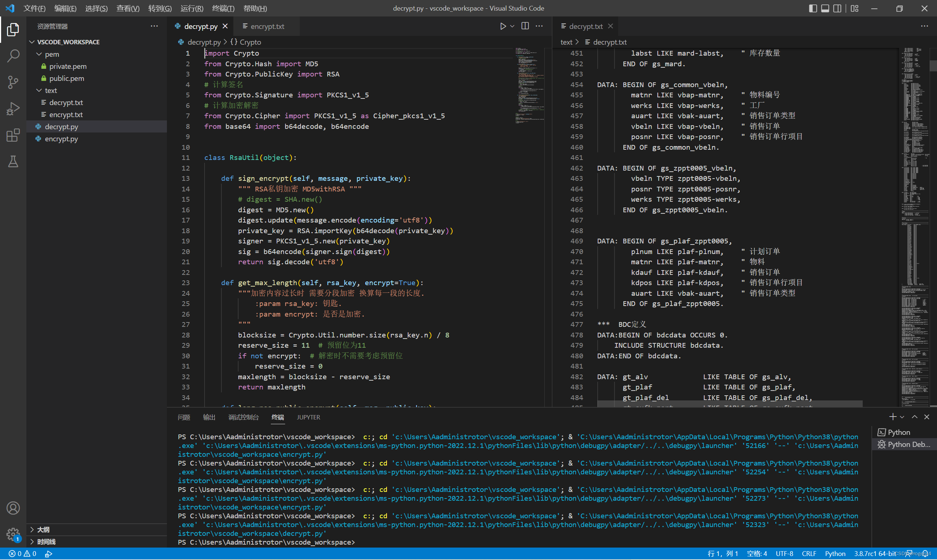Open the Manage gear settings icon

tap(13, 534)
